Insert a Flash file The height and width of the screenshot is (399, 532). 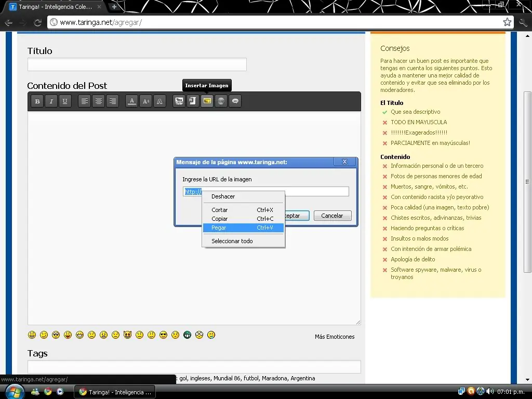coord(193,101)
